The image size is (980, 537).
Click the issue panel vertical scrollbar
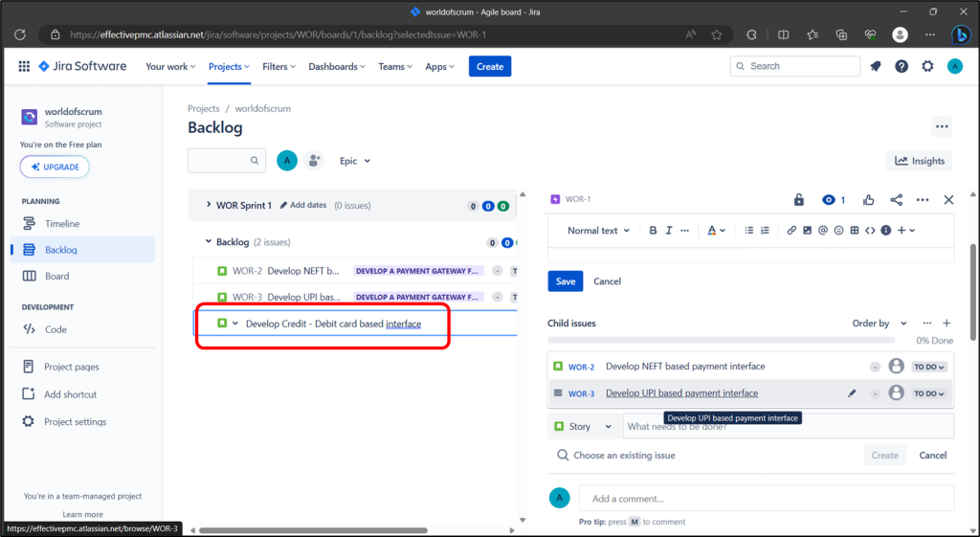point(972,292)
